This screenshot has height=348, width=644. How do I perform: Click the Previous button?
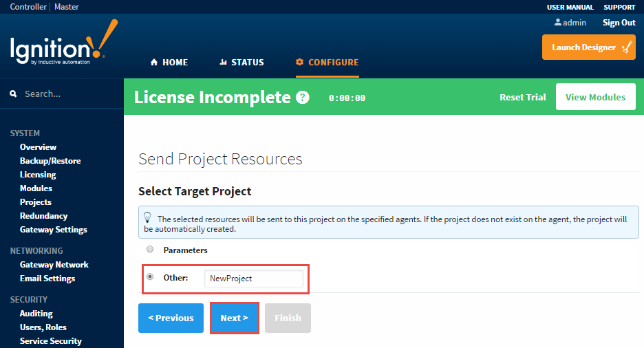(x=171, y=318)
